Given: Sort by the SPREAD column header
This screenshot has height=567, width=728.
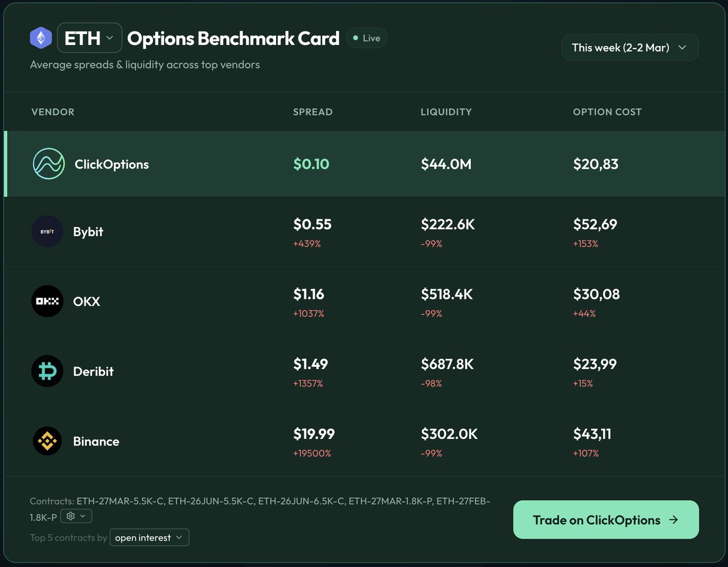Looking at the screenshot, I should [x=312, y=112].
